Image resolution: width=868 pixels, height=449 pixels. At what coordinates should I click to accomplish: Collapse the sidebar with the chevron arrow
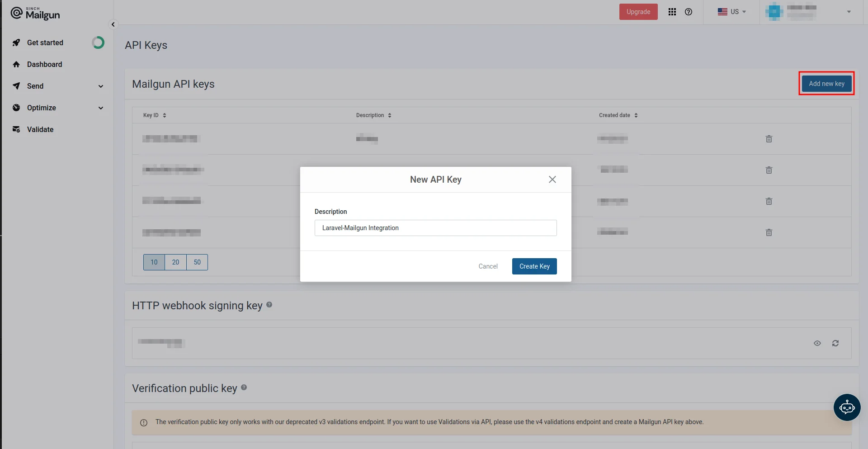click(x=113, y=24)
